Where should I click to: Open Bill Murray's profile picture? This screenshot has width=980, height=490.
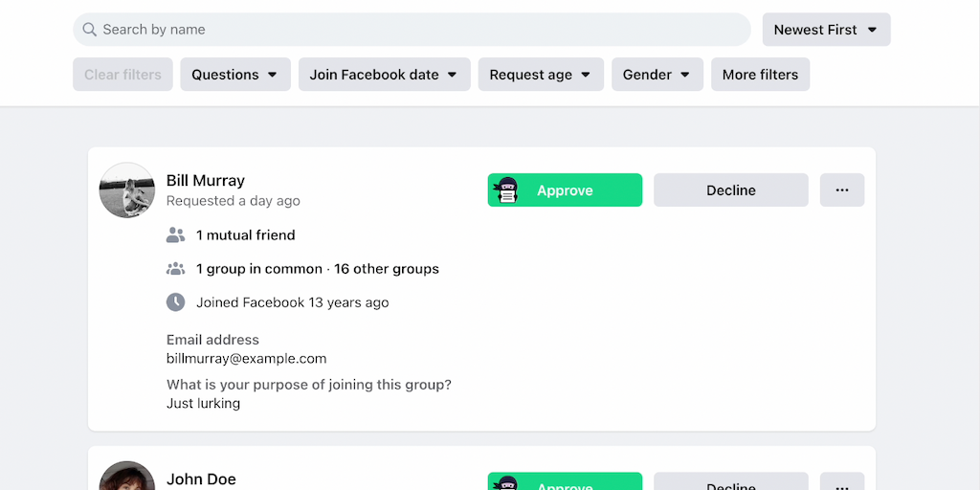tap(127, 190)
